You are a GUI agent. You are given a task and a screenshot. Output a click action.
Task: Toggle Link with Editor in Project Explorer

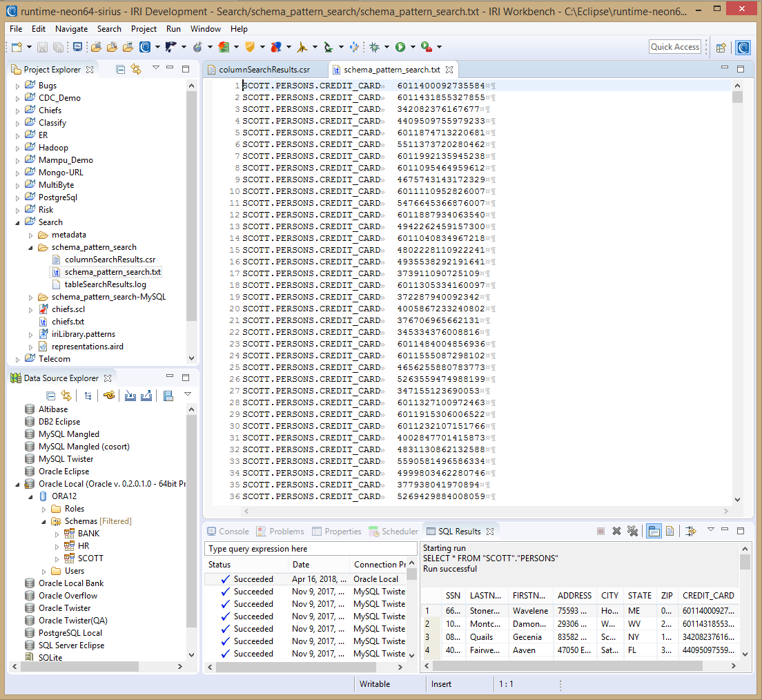(136, 70)
